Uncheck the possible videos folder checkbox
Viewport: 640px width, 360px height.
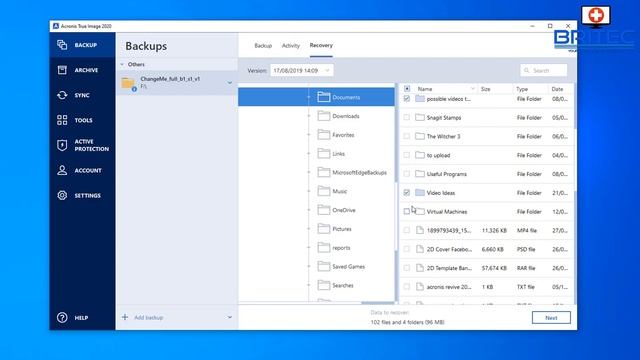(x=407, y=99)
